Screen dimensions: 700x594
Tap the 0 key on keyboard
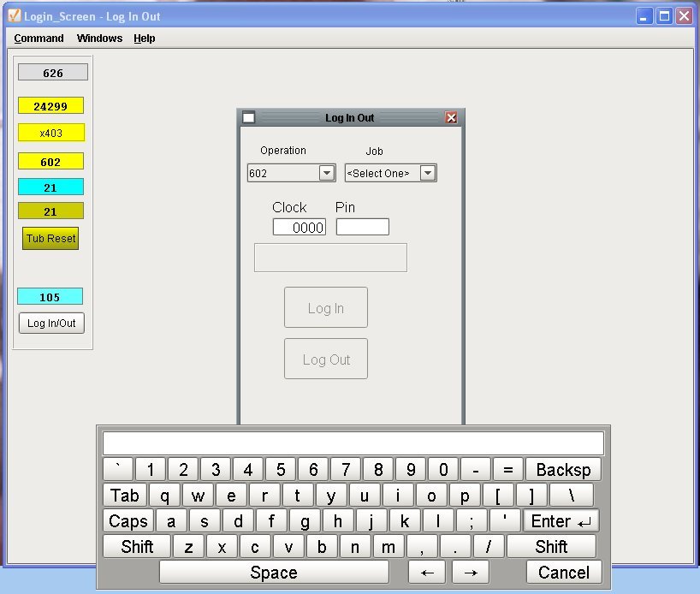[443, 469]
